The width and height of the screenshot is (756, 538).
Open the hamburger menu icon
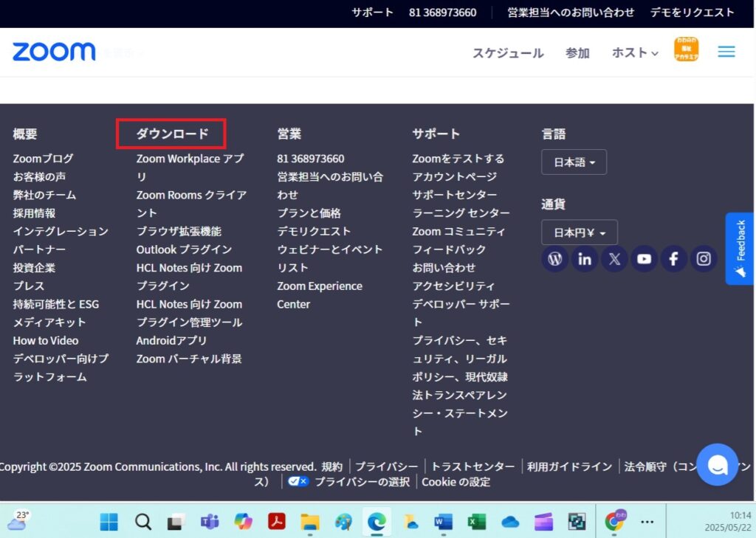pyautogui.click(x=726, y=52)
